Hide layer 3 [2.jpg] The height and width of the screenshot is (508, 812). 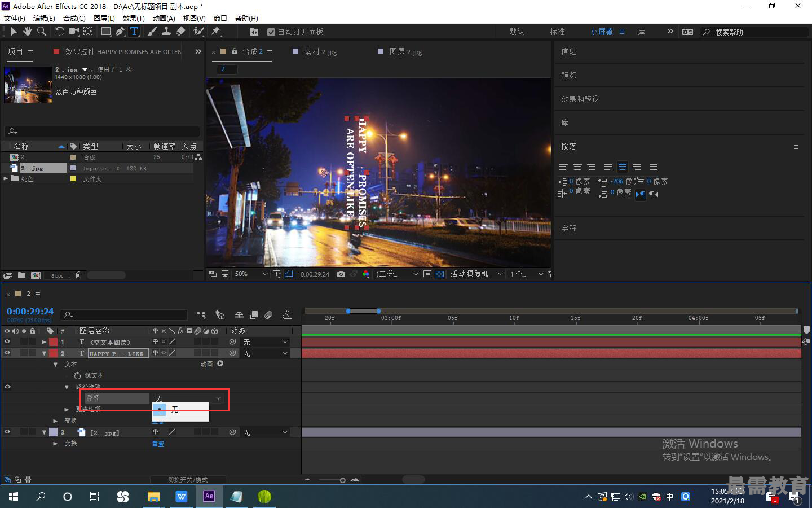pyautogui.click(x=7, y=432)
